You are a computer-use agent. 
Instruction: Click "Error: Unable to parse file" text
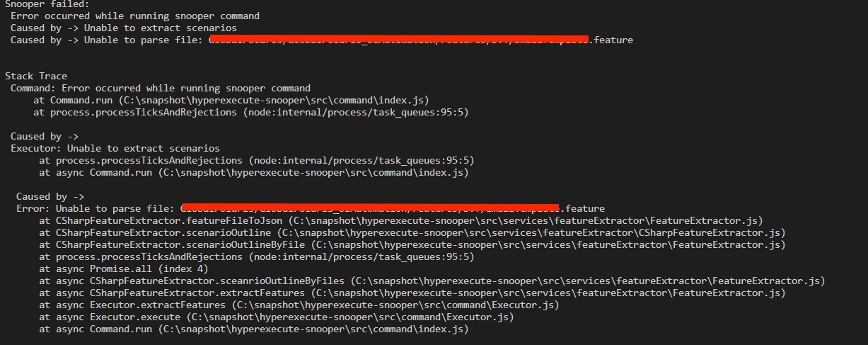[x=95, y=208]
